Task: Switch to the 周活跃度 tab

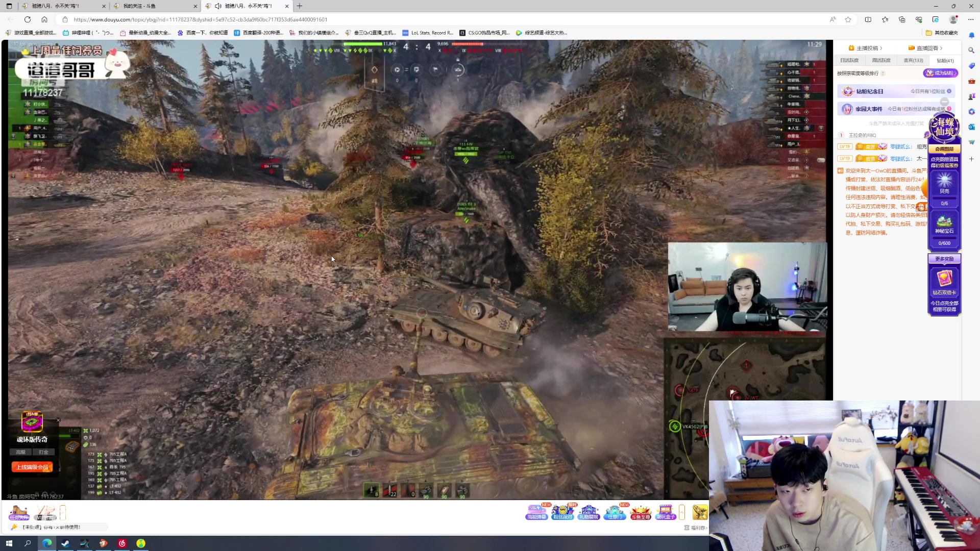Action: pyautogui.click(x=881, y=60)
